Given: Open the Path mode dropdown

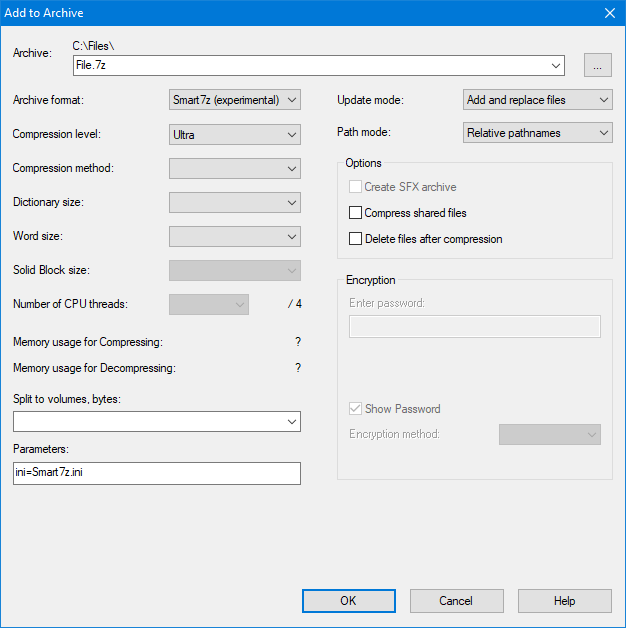Looking at the screenshot, I should click(538, 133).
